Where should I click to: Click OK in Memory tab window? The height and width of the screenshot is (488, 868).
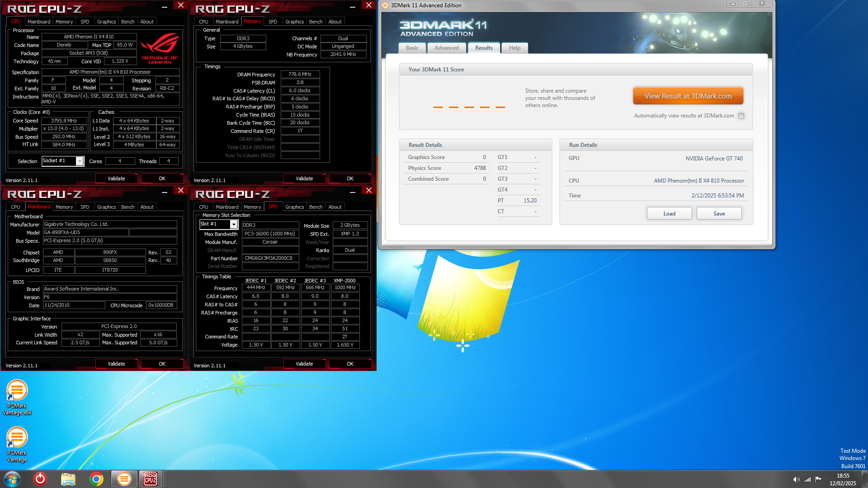[350, 179]
